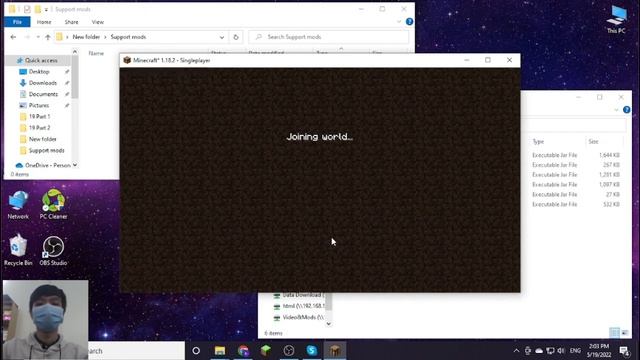This screenshot has width=640, height=360.
Task: Select Documents in navigation pane
Action: (x=43, y=94)
